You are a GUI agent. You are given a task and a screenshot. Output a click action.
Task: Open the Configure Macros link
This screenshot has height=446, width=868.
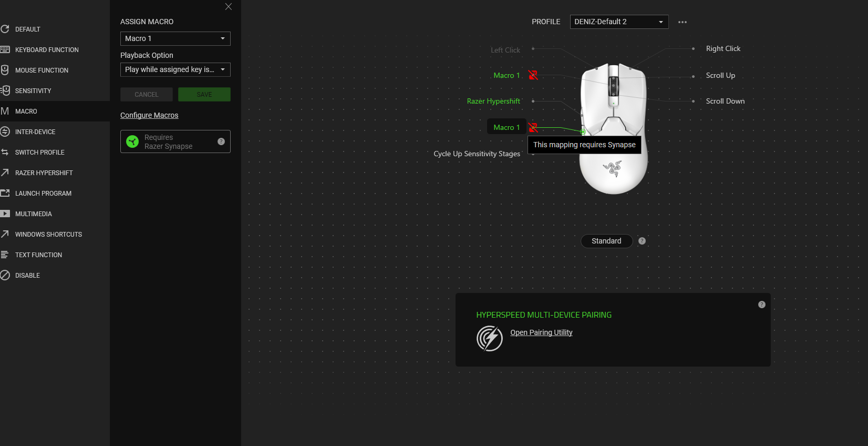[149, 115]
